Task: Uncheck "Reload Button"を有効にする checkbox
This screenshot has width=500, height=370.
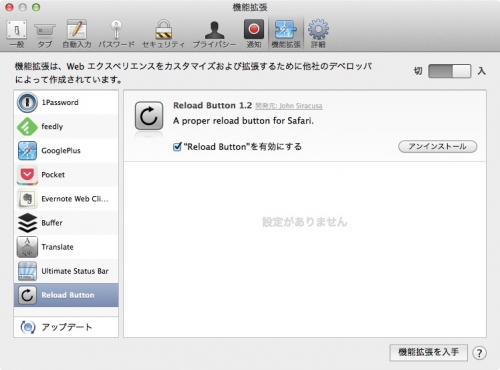Action: 177,147
